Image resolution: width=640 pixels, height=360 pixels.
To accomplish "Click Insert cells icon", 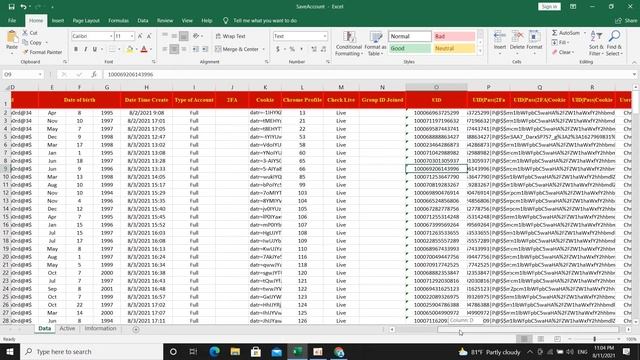I will click(500, 40).
